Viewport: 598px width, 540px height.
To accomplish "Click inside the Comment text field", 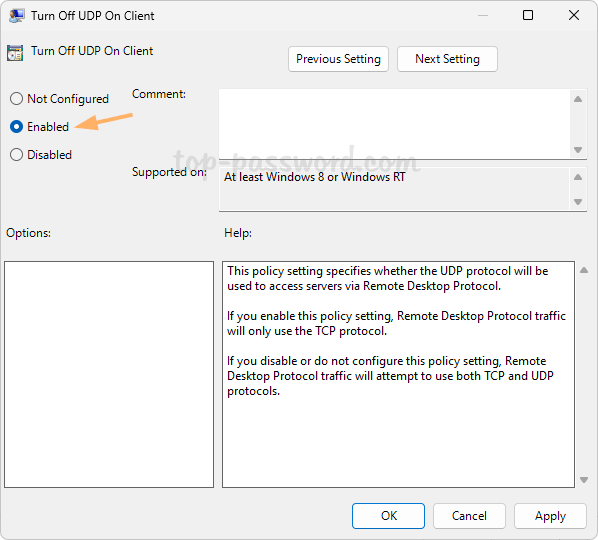I will 394,124.
